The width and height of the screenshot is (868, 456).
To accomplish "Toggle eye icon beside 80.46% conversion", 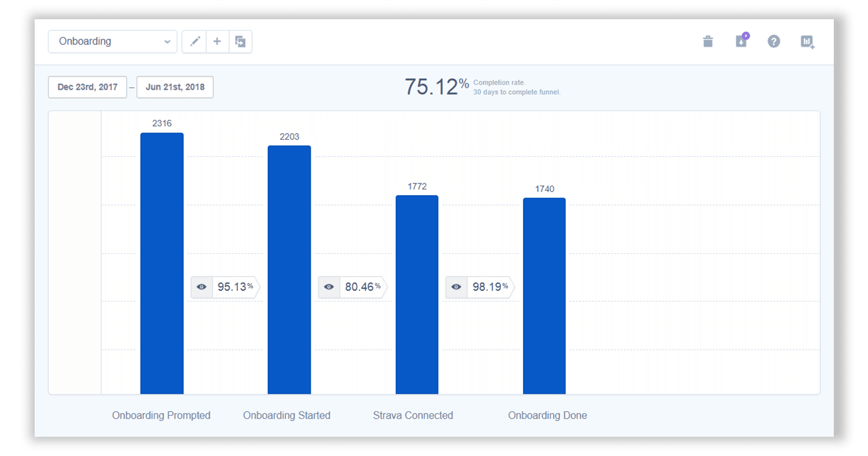I will [329, 287].
